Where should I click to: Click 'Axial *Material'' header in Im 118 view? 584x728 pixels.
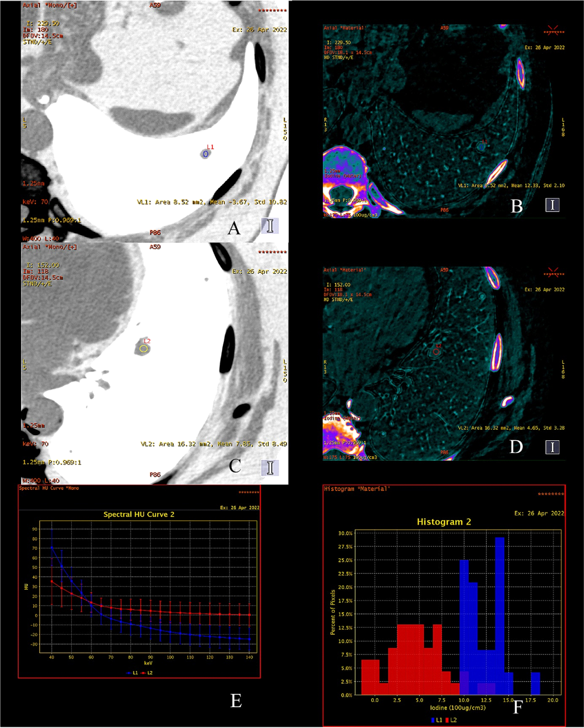[345, 270]
